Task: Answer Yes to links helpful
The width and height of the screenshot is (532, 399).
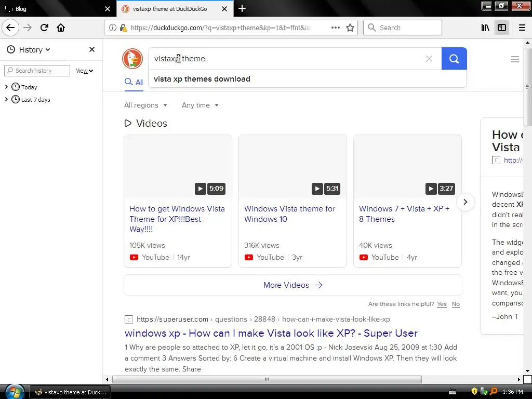Action: 442,304
